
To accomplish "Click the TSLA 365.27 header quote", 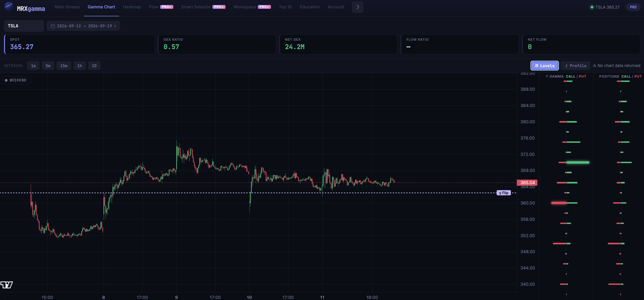I will (607, 7).
